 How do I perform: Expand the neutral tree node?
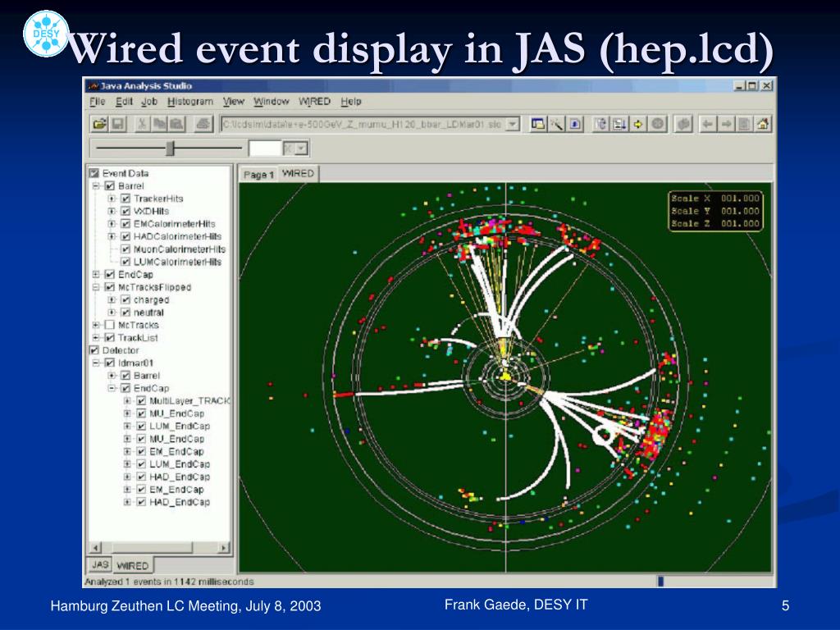(x=112, y=313)
